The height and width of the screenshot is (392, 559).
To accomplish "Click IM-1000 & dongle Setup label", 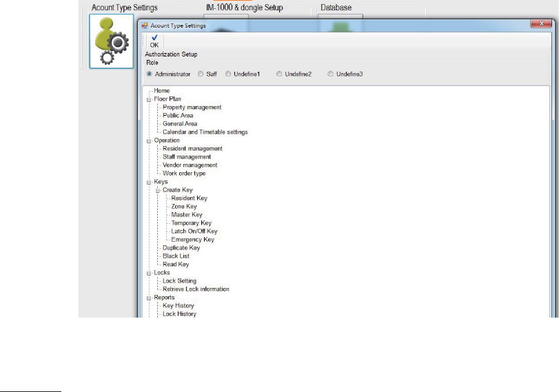I will point(245,8).
